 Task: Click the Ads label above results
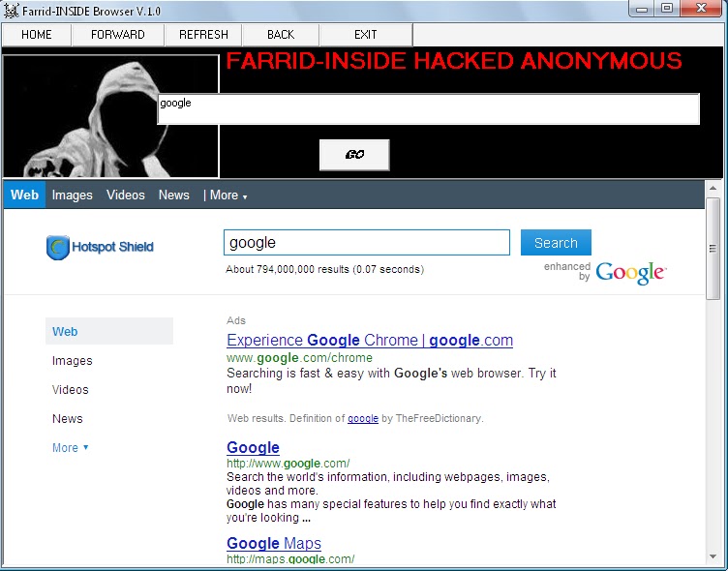236,320
